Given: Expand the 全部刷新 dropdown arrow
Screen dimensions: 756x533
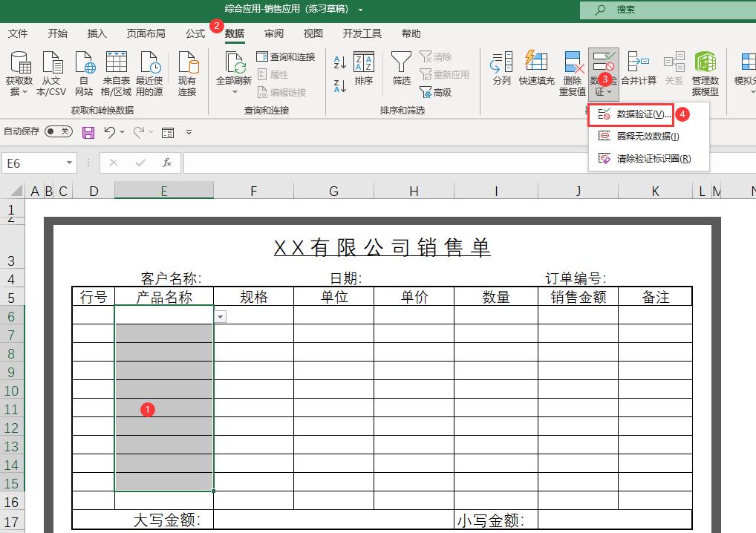Looking at the screenshot, I should click(235, 91).
